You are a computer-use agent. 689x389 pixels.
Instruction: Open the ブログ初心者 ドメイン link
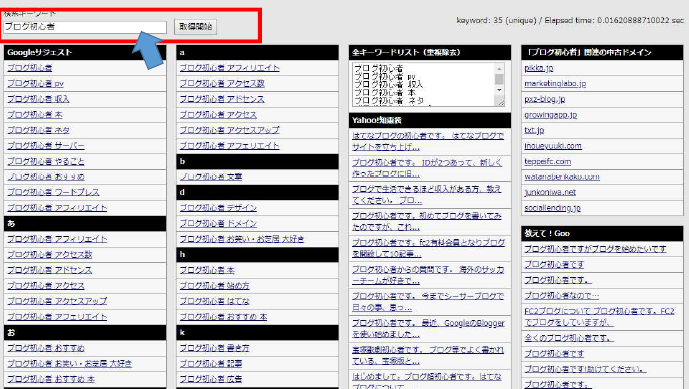pyautogui.click(x=218, y=223)
